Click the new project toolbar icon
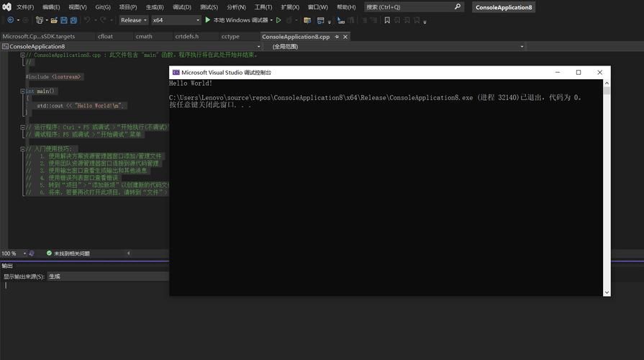644x360 pixels. pyautogui.click(x=40, y=20)
